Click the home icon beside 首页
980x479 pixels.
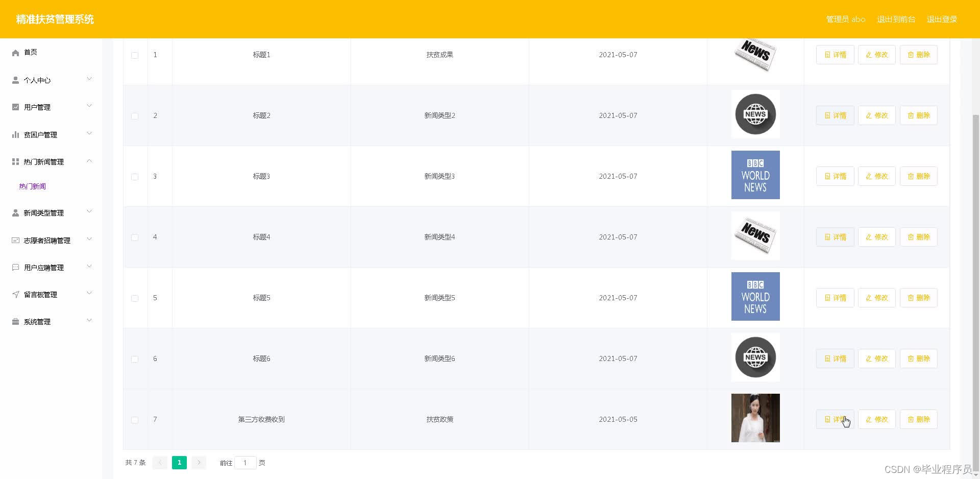(x=15, y=53)
